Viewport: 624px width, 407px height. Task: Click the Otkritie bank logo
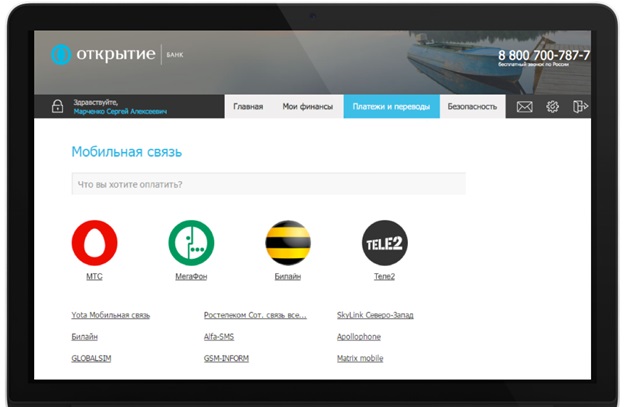(x=103, y=55)
